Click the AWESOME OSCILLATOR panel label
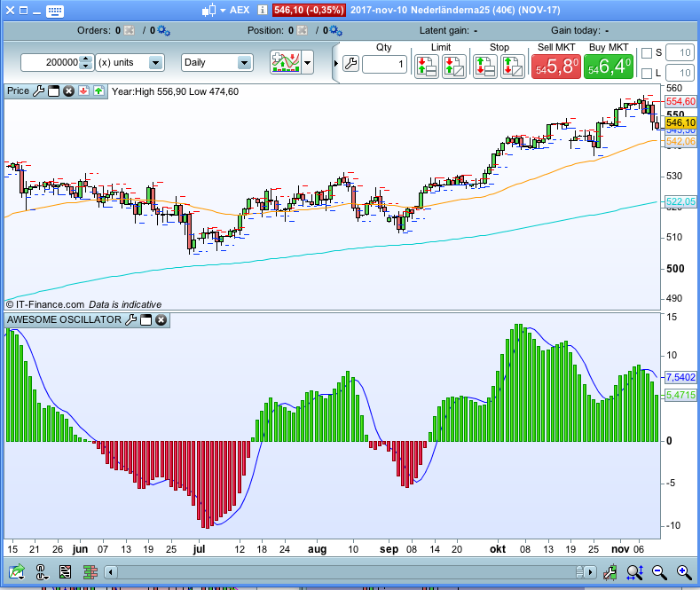 (x=64, y=319)
